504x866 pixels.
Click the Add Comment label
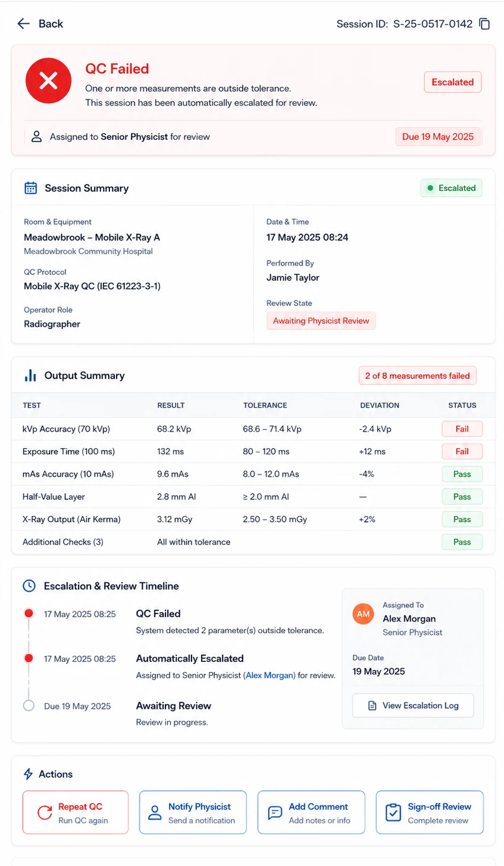318,806
